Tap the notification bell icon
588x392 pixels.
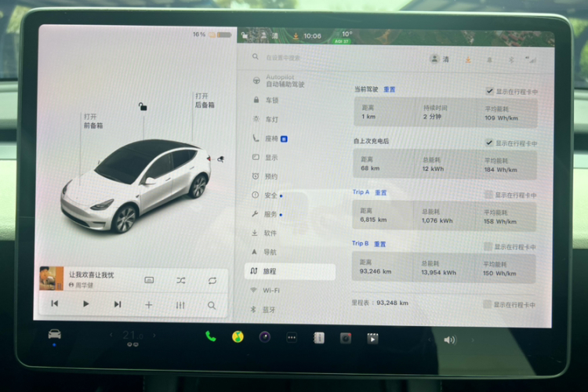pyautogui.click(x=489, y=60)
